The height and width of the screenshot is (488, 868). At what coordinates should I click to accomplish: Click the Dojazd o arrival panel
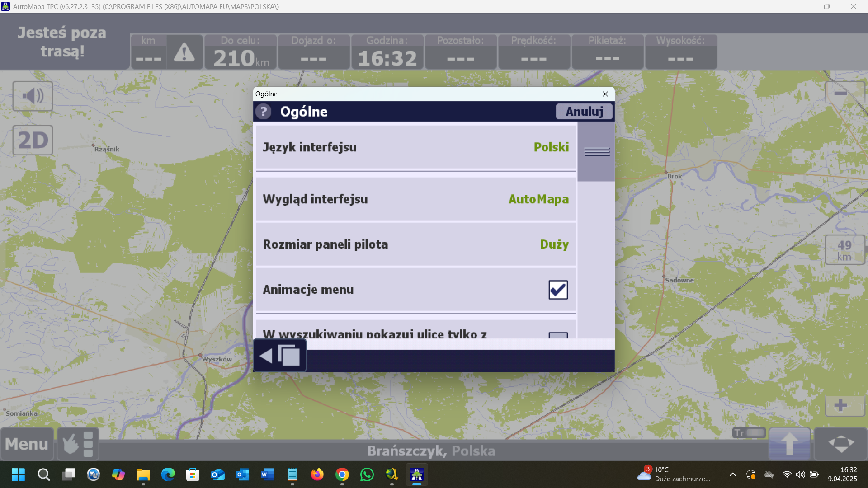(314, 52)
